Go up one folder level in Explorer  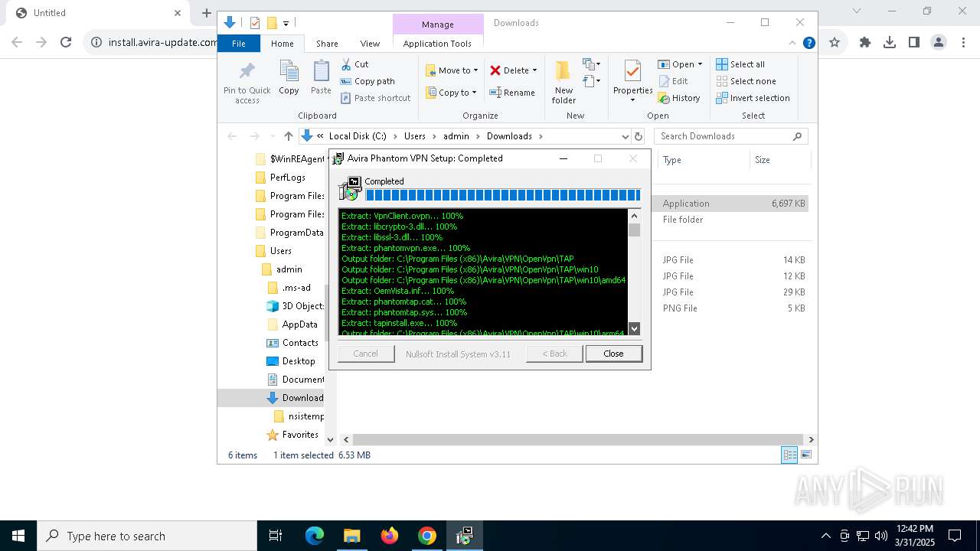pos(288,136)
